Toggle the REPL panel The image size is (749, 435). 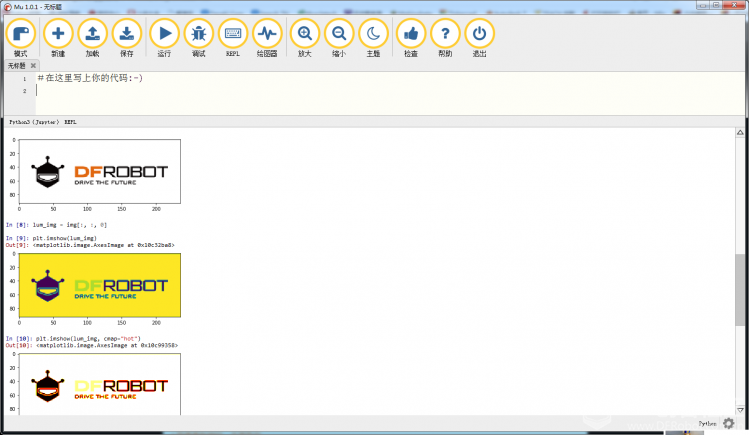pos(233,38)
